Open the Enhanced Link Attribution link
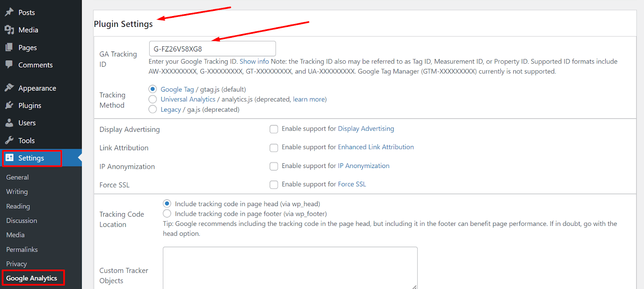Image resolution: width=644 pixels, height=289 pixels. [x=376, y=147]
